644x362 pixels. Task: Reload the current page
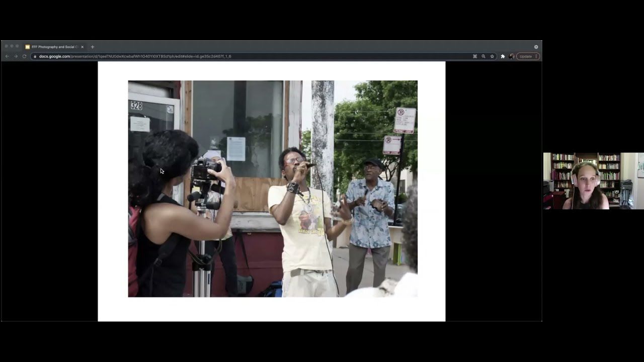click(24, 56)
